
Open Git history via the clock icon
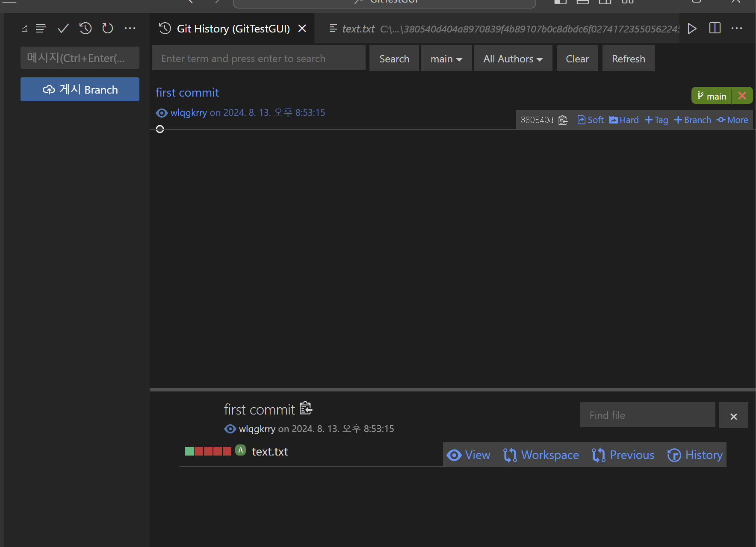tap(86, 29)
